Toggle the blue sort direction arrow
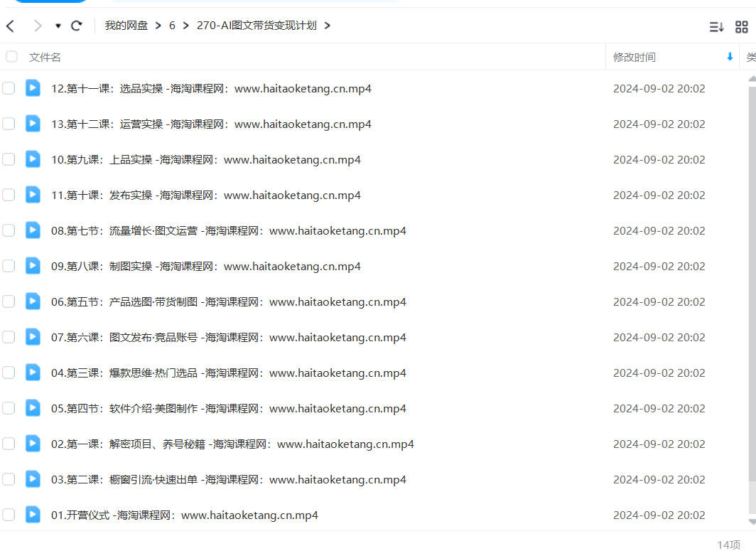Screen dimensions: 756x551 pos(730,57)
